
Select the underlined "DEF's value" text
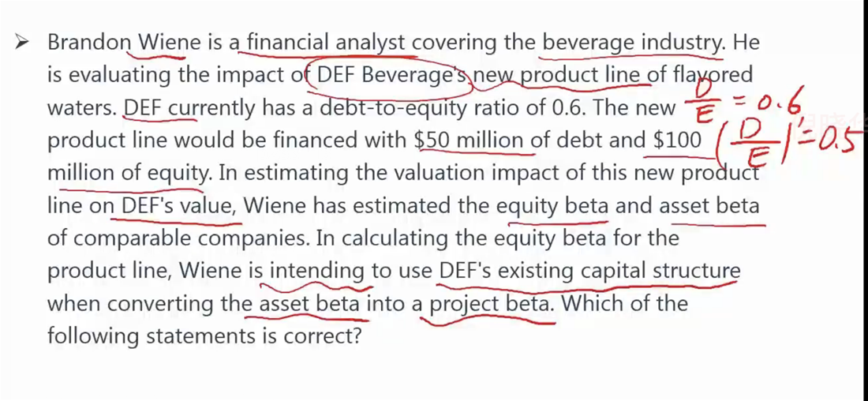177,206
